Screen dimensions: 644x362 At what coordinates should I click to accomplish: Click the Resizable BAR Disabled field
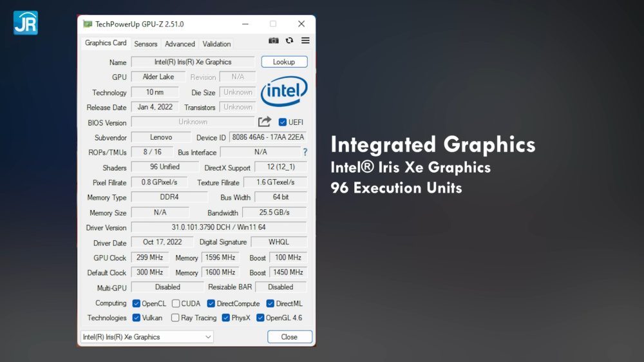281,287
